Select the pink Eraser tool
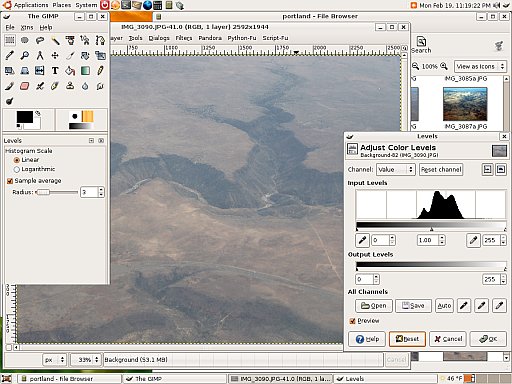Viewport: 512px width, 384px height. (25, 86)
